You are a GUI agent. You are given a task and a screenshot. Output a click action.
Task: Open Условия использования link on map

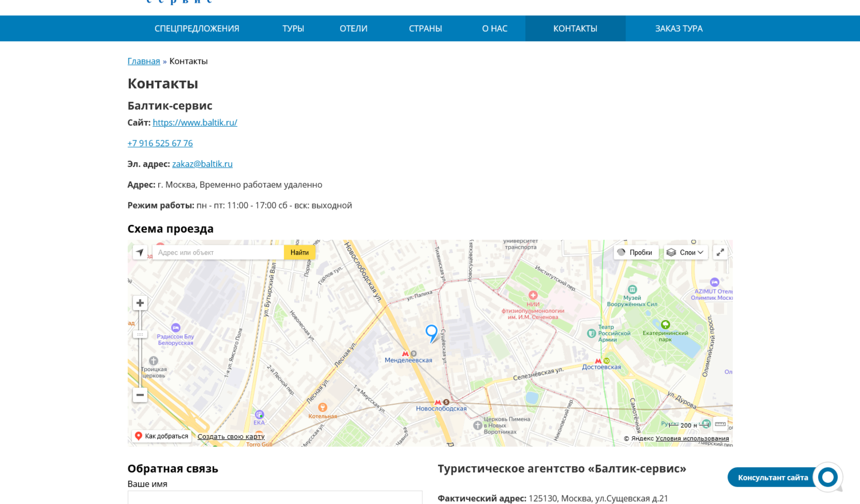[x=692, y=439]
